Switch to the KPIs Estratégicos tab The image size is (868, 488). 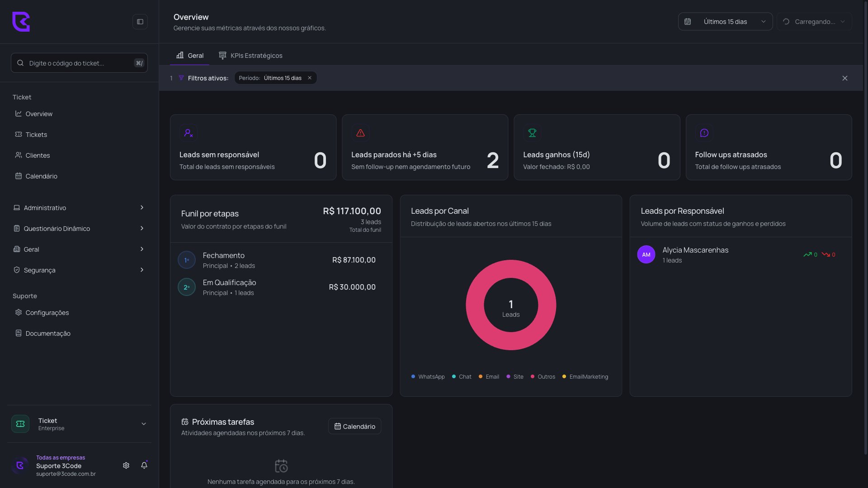coord(250,56)
